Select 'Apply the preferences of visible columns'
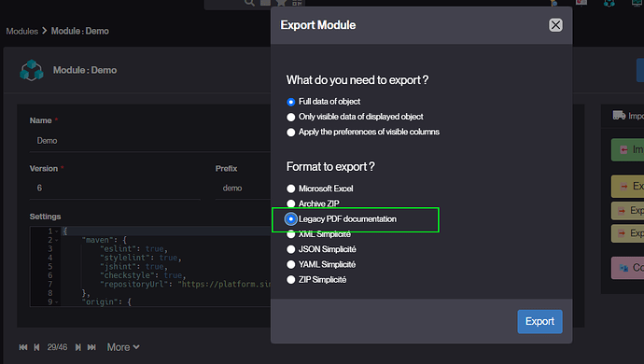The image size is (644, 364). point(291,132)
